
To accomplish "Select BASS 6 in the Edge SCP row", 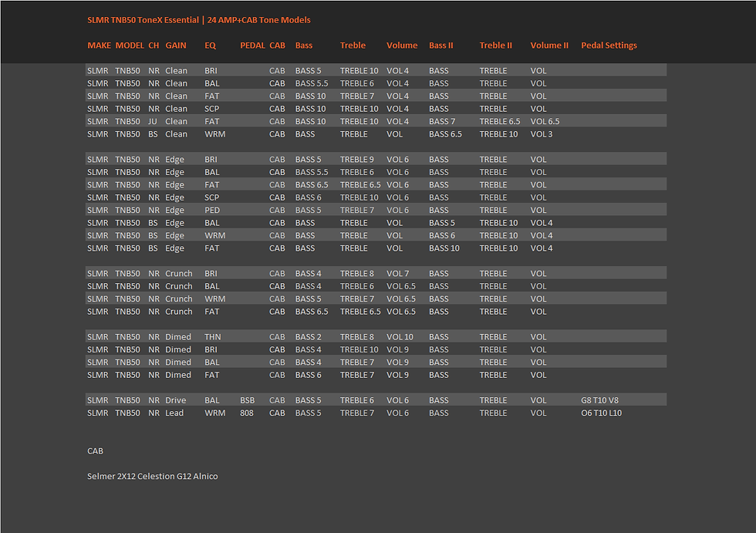I will (x=308, y=197).
